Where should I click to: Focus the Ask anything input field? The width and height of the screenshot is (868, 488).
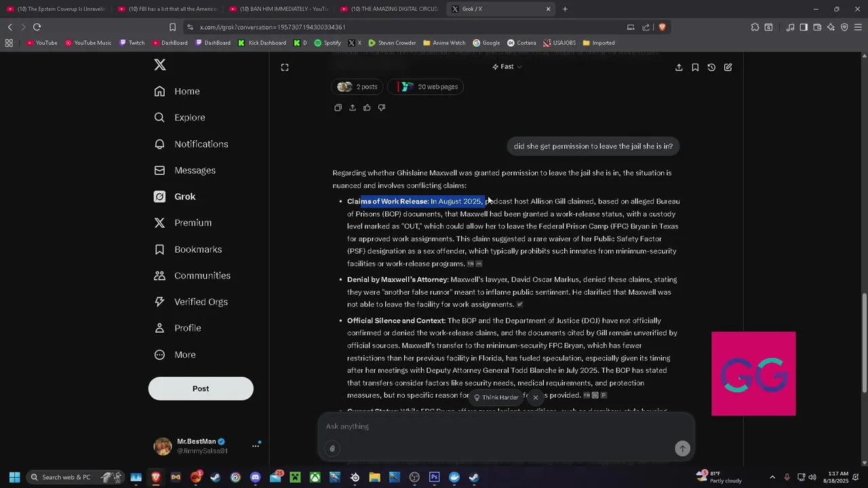pyautogui.click(x=505, y=426)
